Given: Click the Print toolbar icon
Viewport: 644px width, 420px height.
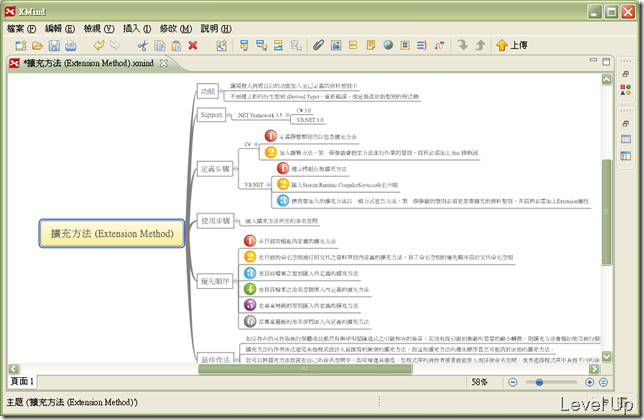Looking at the screenshot, I should click(71, 45).
